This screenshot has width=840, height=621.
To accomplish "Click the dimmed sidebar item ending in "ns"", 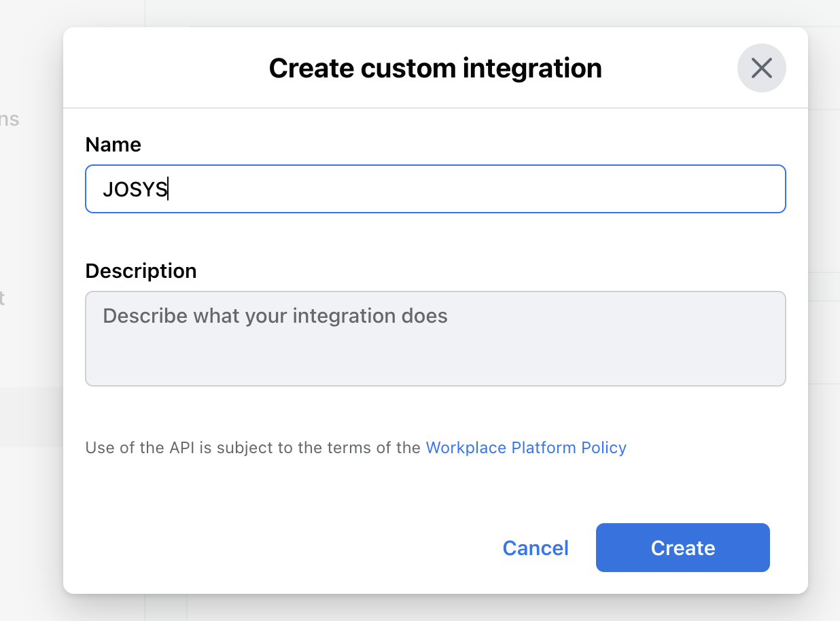I will (10, 120).
